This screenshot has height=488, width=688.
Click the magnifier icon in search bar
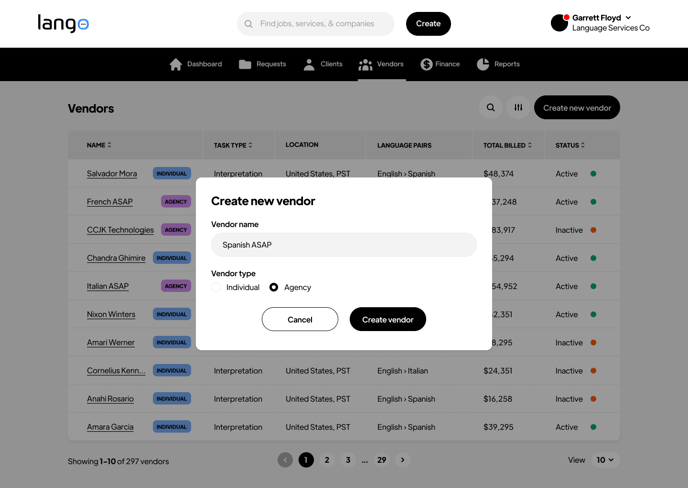click(x=248, y=24)
